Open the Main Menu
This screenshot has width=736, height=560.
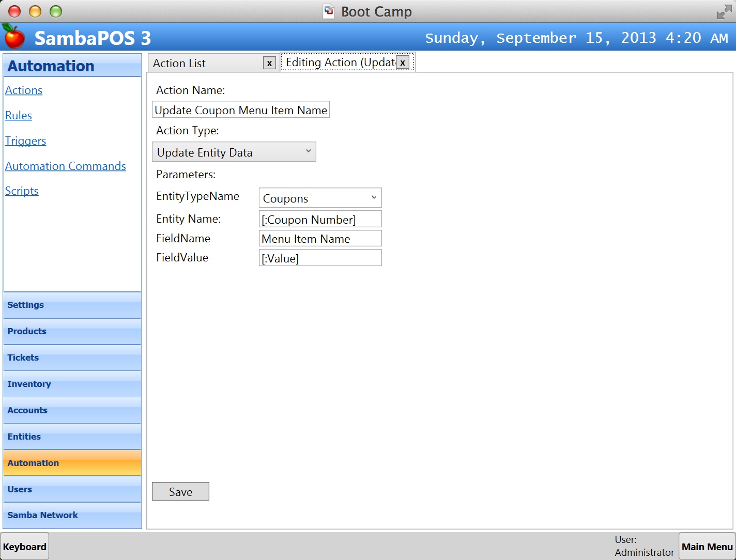click(x=707, y=547)
